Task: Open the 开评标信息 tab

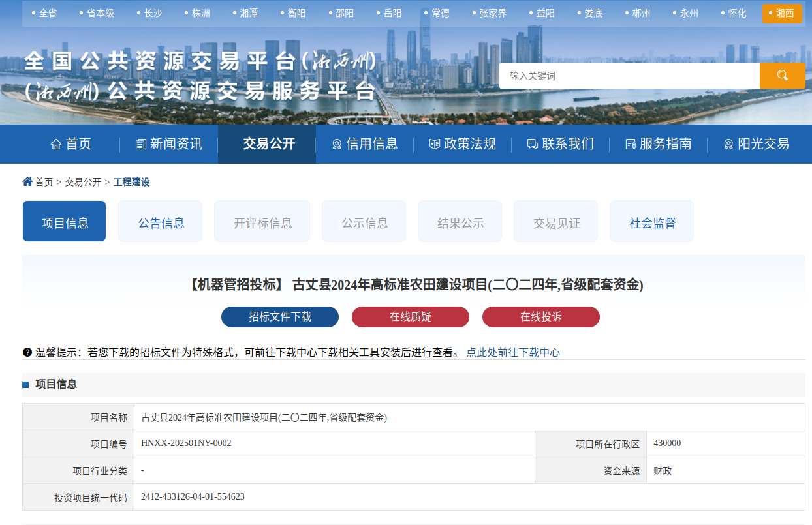Action: pos(262,221)
